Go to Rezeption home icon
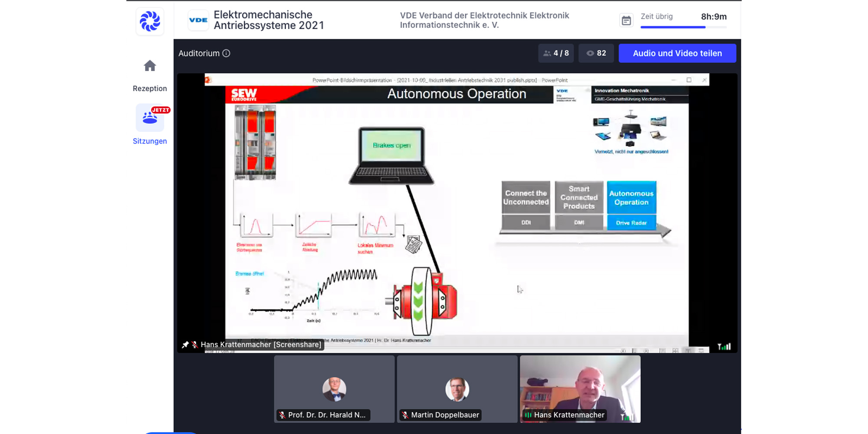Screen dimensions: 868x434 150,66
